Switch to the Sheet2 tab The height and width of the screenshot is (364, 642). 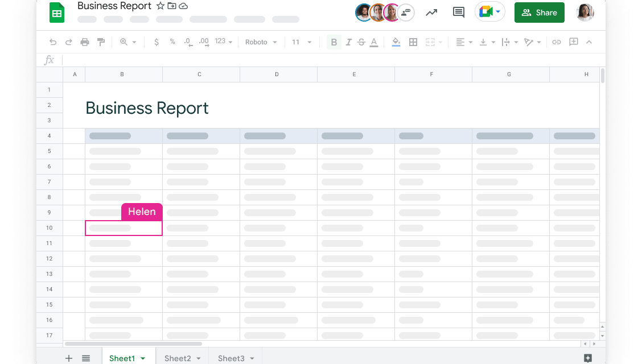point(182,358)
